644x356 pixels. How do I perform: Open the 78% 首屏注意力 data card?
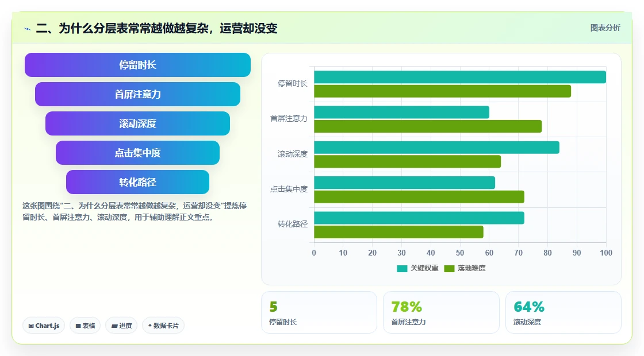click(x=441, y=312)
